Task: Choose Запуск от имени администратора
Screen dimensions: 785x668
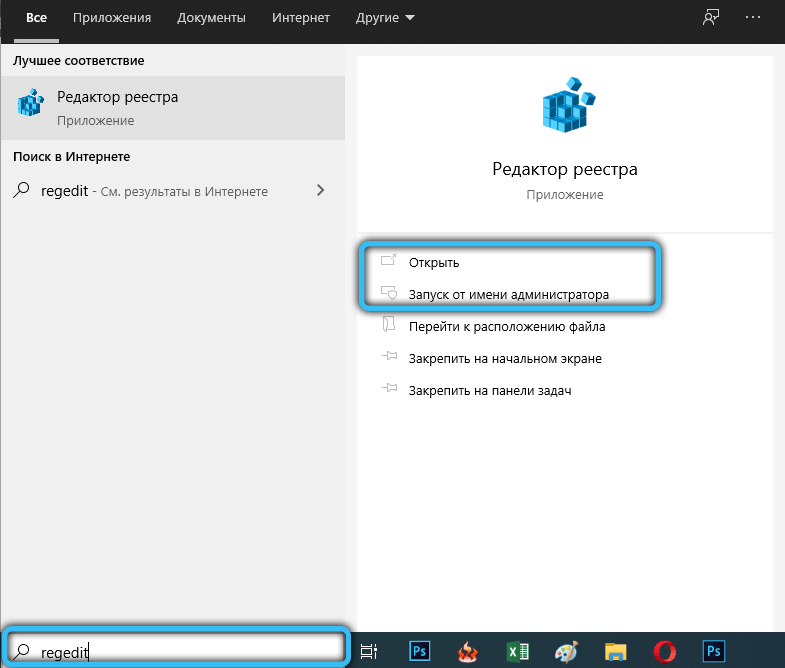Action: coord(509,294)
